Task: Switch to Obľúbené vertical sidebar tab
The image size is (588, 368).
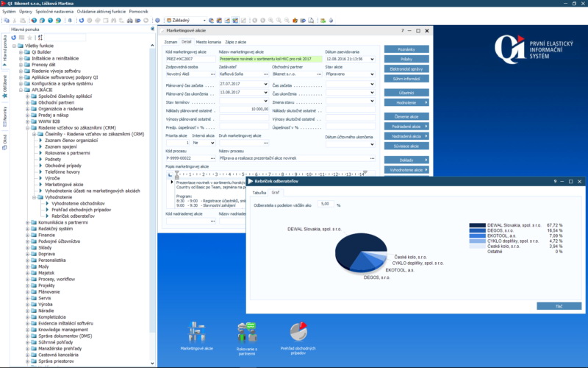Action: (5, 86)
